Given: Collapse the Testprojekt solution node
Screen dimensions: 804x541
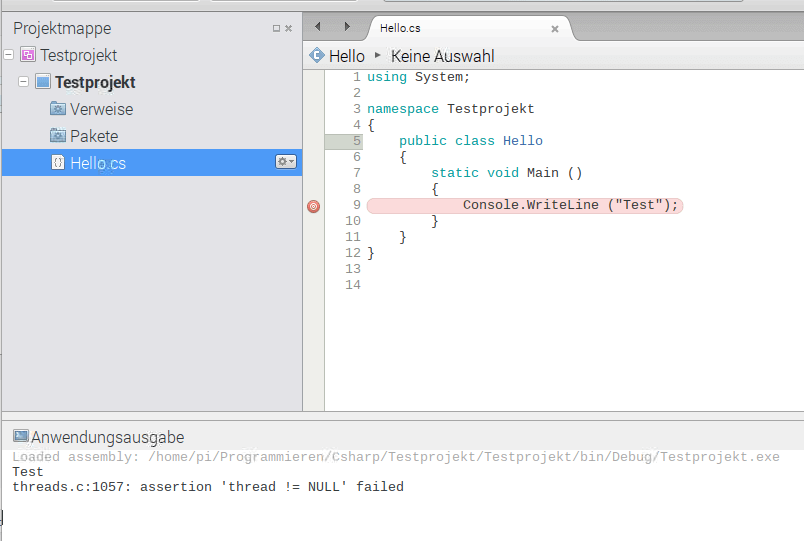Looking at the screenshot, I should (9, 54).
